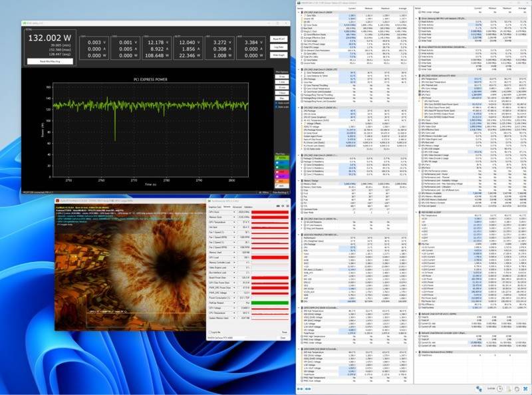Switch to Graphics Card tab in GPU-Z
Image resolution: width=532 pixels, height=395 pixels.
click(215, 207)
